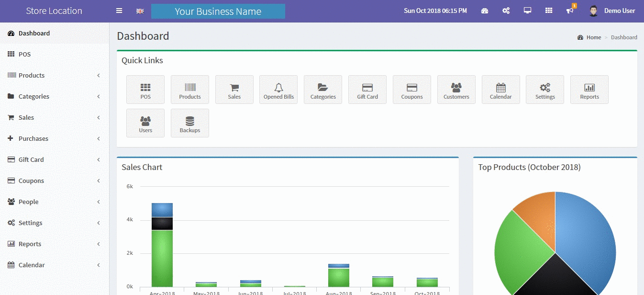Open Sales sidebar menu item
The height and width of the screenshot is (295, 644).
[55, 117]
